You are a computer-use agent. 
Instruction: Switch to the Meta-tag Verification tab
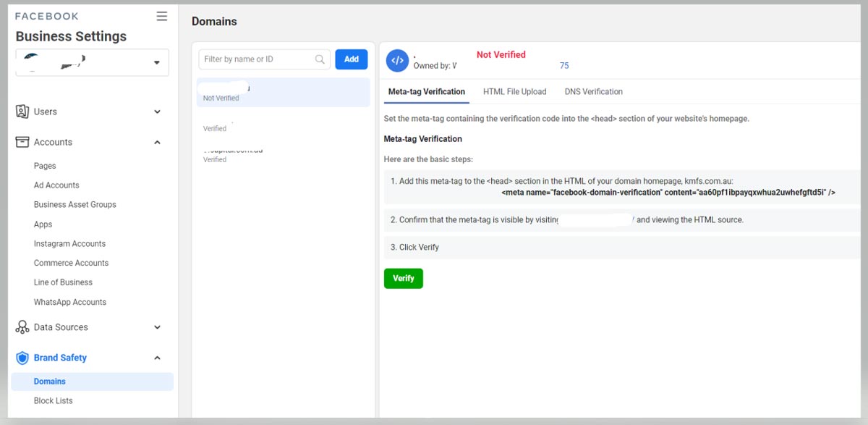(x=427, y=92)
